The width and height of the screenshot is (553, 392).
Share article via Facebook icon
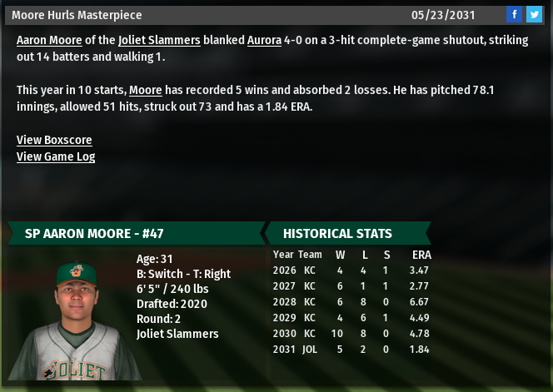click(x=514, y=15)
